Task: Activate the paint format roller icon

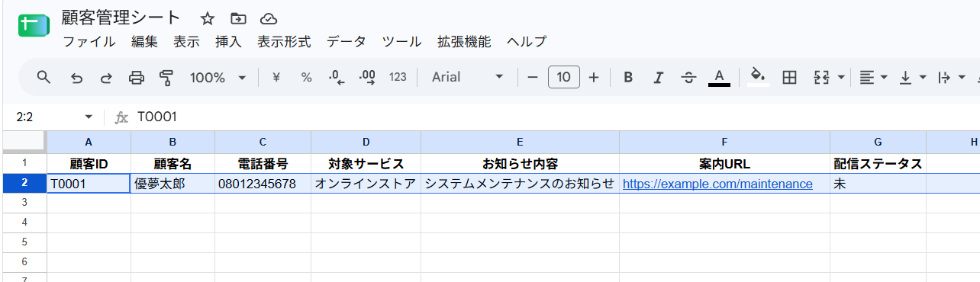Action: pos(166,77)
